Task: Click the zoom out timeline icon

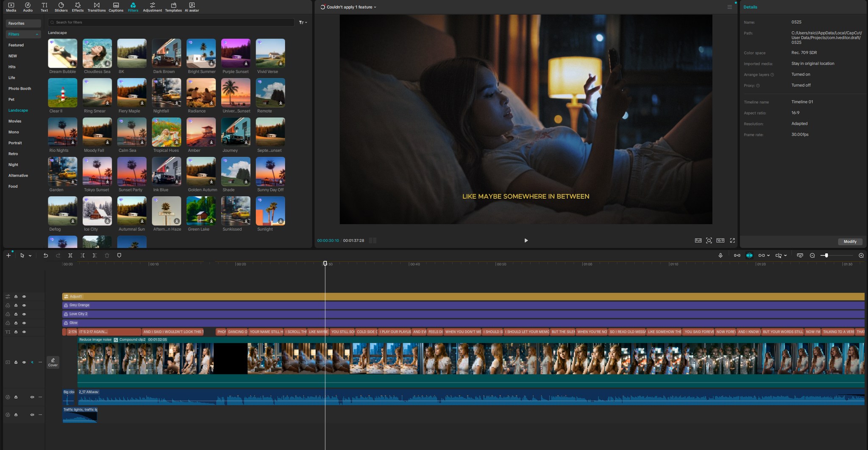Action: (x=812, y=256)
